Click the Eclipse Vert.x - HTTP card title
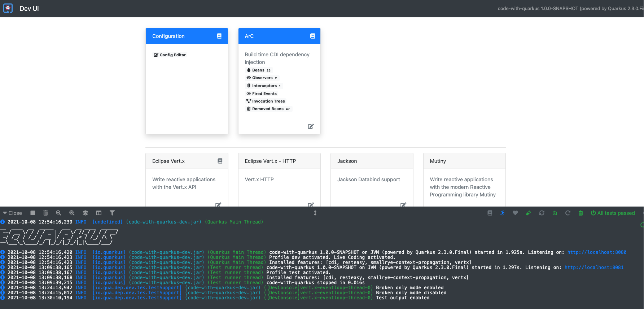The height and width of the screenshot is (321, 644). click(270, 161)
